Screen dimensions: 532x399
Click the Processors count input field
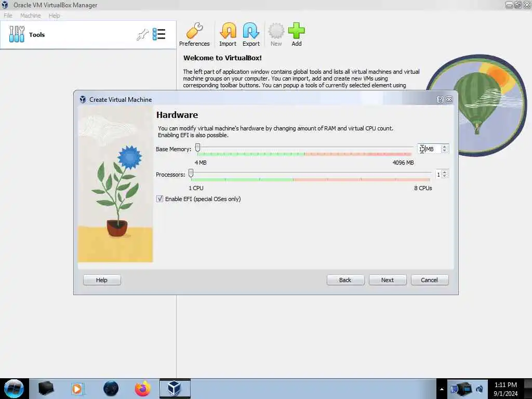(438, 175)
